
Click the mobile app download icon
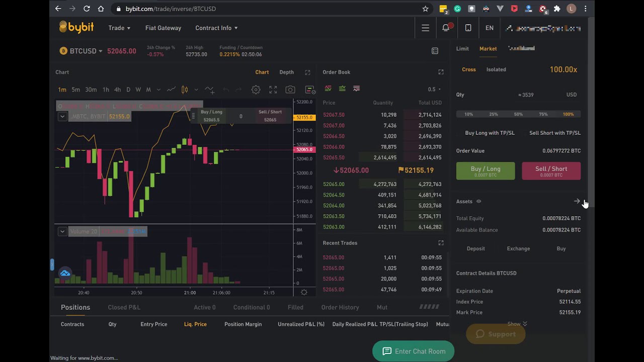[468, 28]
